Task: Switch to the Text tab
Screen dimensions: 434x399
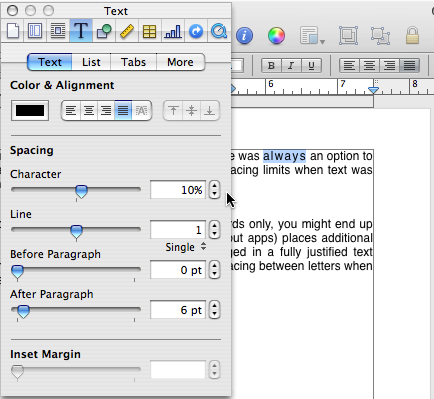Action: [x=50, y=62]
